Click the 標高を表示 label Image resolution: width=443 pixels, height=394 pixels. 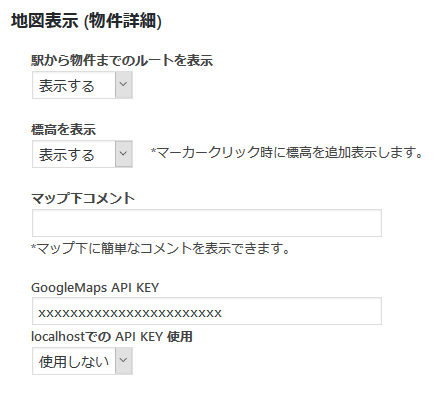tap(63, 130)
